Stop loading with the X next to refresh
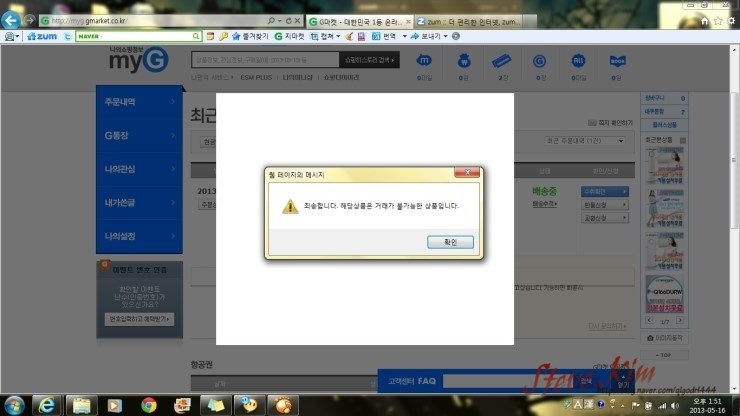This screenshot has height=416, width=740. pyautogui.click(x=297, y=21)
